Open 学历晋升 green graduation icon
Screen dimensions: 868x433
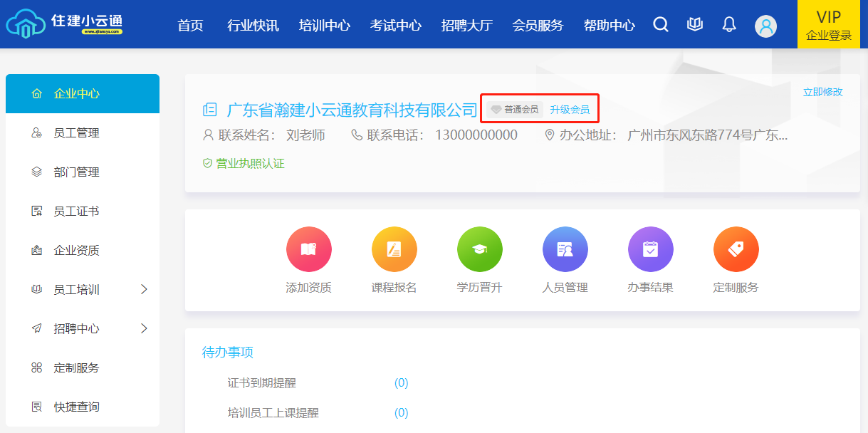click(x=479, y=249)
